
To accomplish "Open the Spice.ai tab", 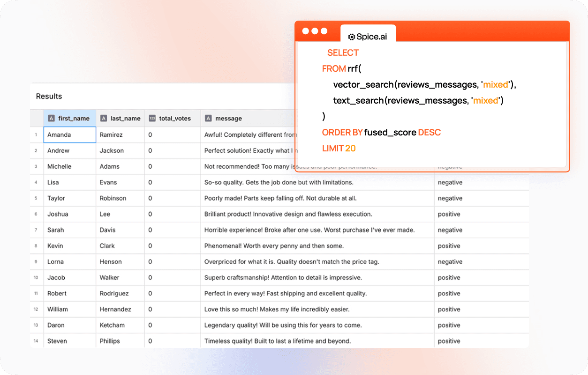I will point(368,36).
